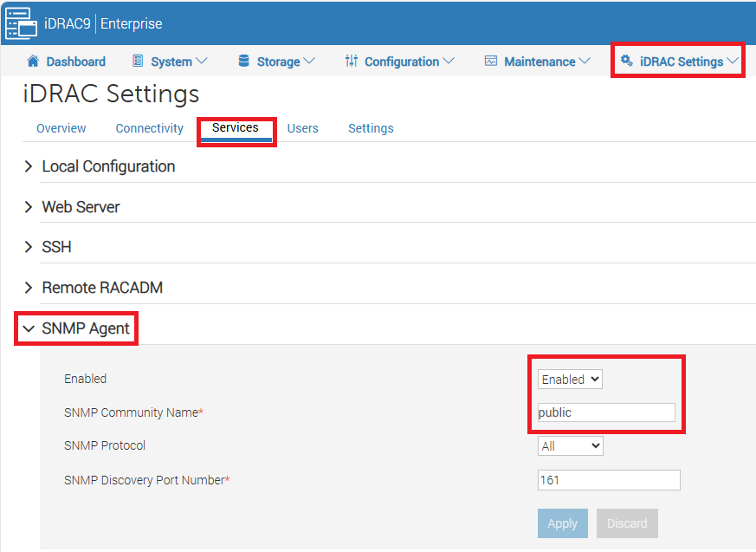Switch to the Settings tab
The width and height of the screenshot is (756, 552).
[371, 128]
